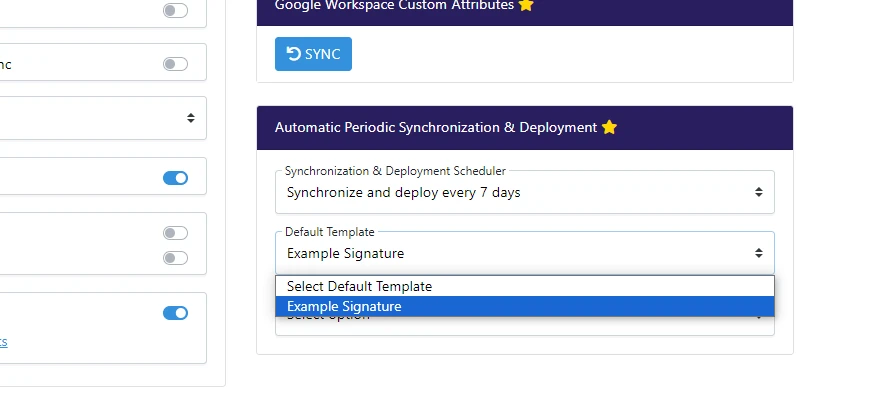Turn off the enabled switch directly below the left select box
This screenshot has height=393, width=880.
[175, 178]
